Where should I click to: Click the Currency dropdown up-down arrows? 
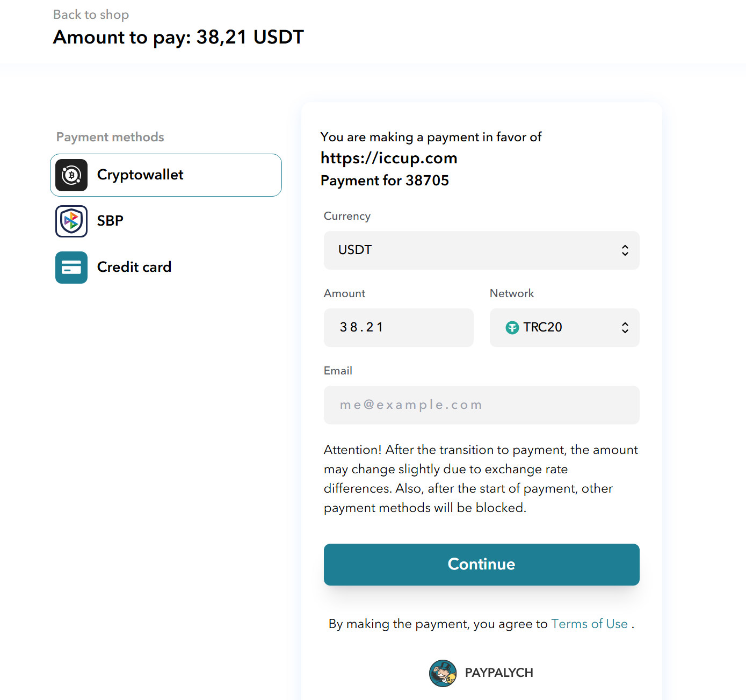point(625,250)
